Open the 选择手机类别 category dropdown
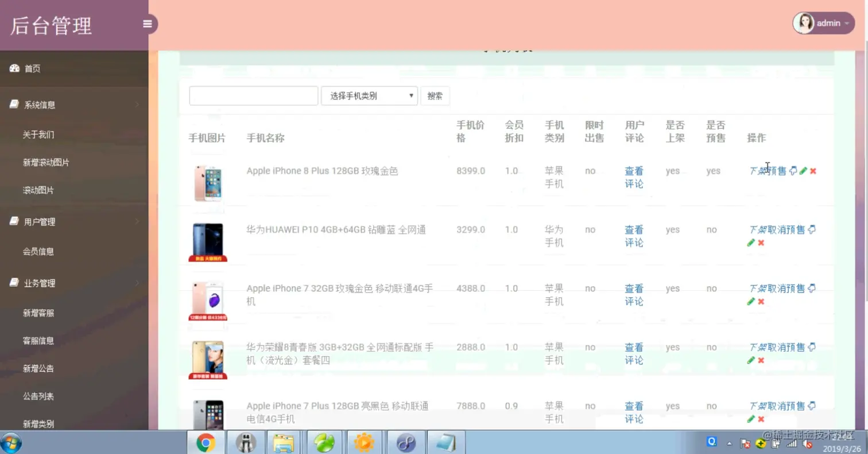 click(x=369, y=96)
